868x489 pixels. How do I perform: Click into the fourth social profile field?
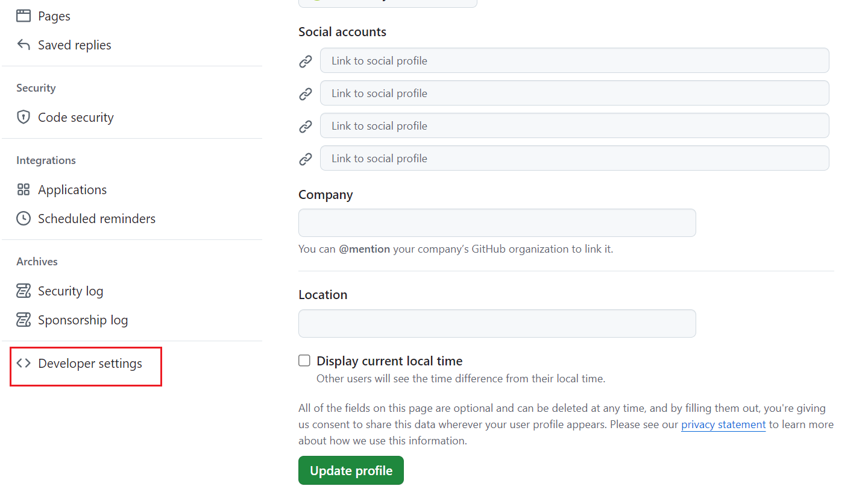(574, 159)
